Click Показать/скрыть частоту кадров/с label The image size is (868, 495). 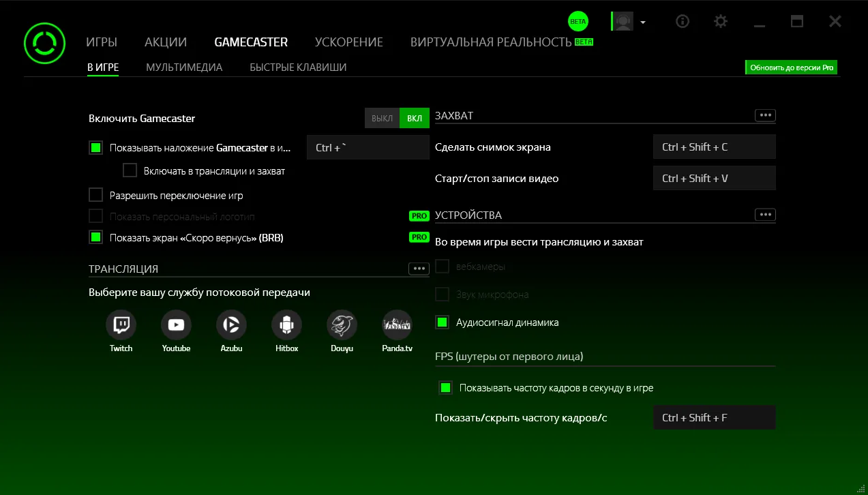coord(521,417)
